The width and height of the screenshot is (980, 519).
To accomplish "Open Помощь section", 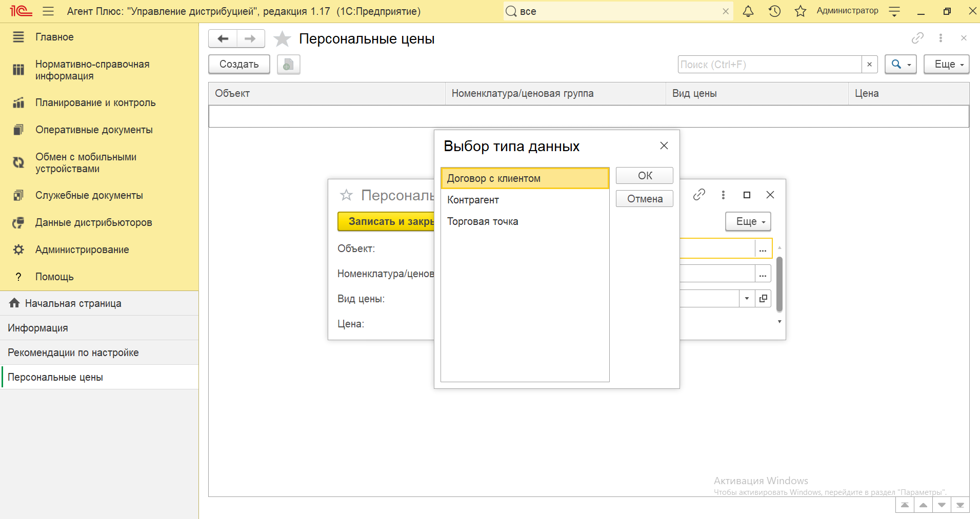I will (99, 277).
